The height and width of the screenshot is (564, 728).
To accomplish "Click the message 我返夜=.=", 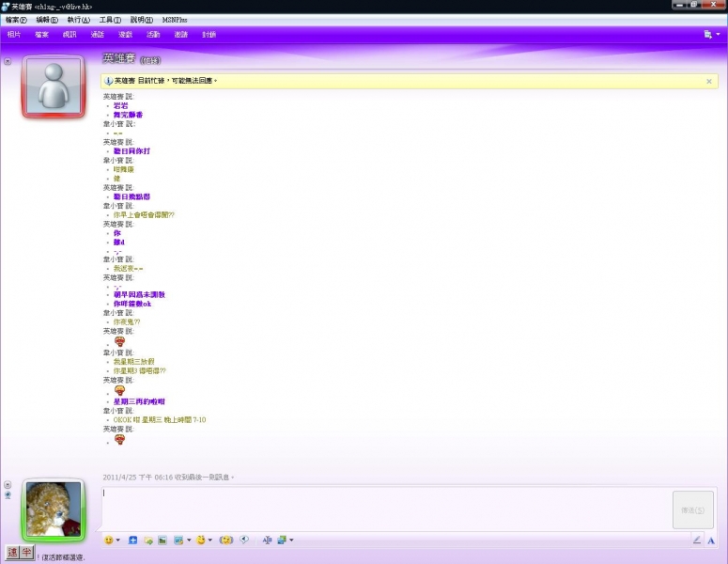I will 128,268.
